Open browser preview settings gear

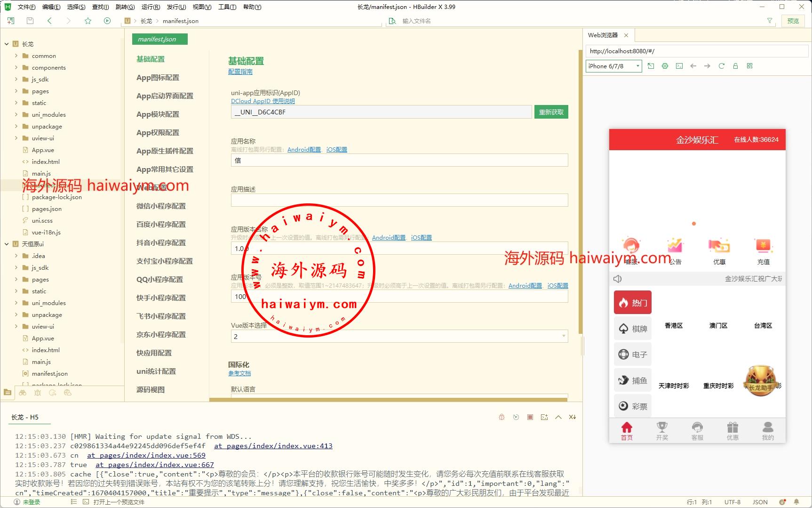click(x=665, y=66)
